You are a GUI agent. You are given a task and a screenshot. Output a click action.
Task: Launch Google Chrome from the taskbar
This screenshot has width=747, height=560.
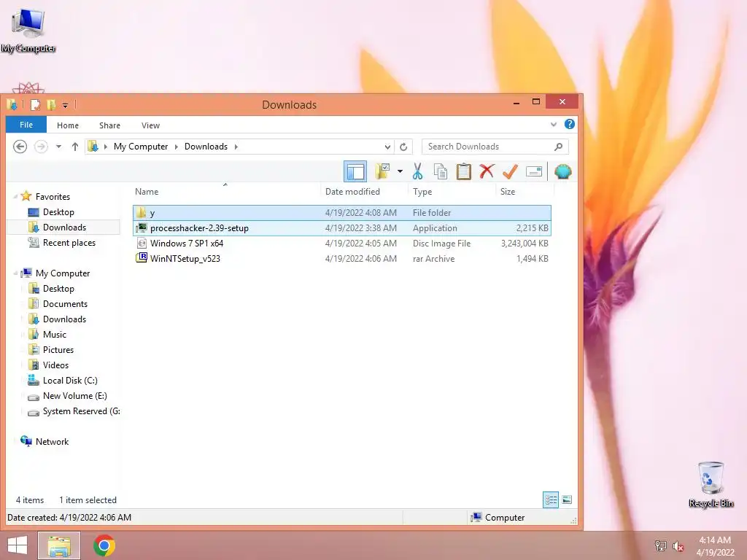104,545
